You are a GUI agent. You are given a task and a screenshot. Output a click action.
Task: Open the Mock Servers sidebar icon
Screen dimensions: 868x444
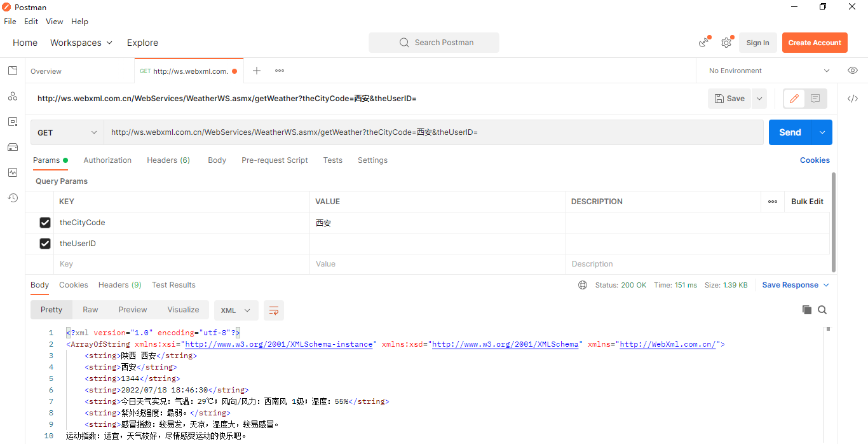[13, 147]
